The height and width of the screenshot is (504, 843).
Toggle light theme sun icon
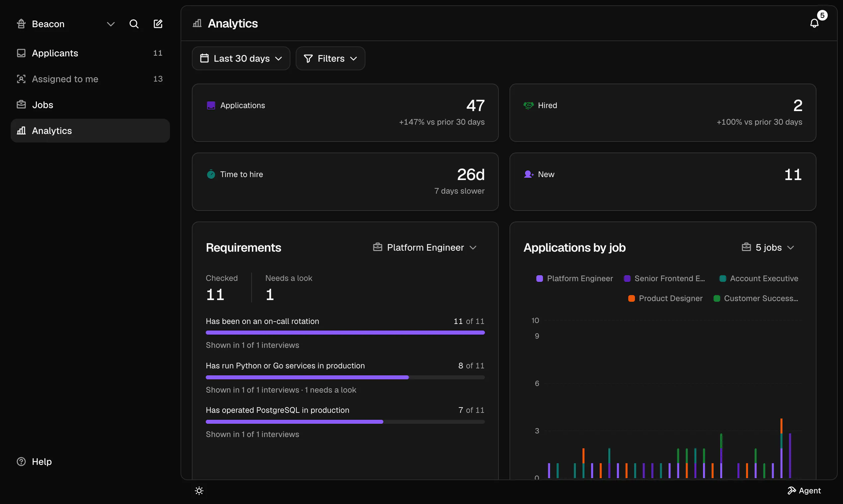(x=199, y=490)
